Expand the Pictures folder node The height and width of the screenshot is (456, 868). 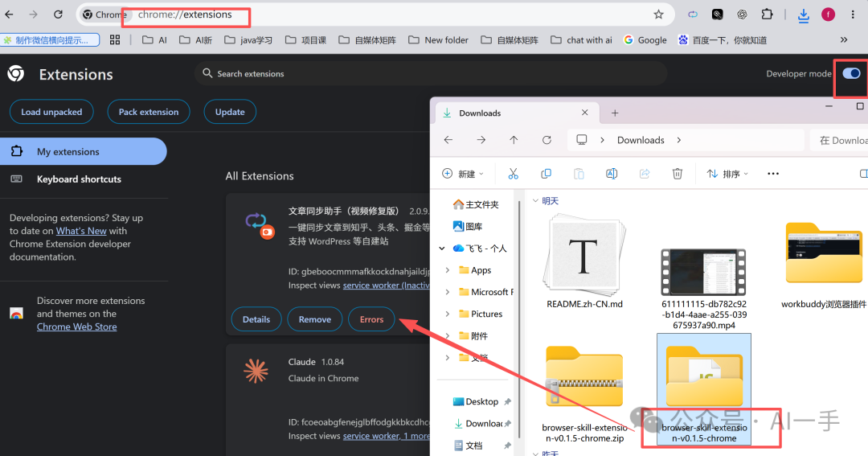(448, 314)
